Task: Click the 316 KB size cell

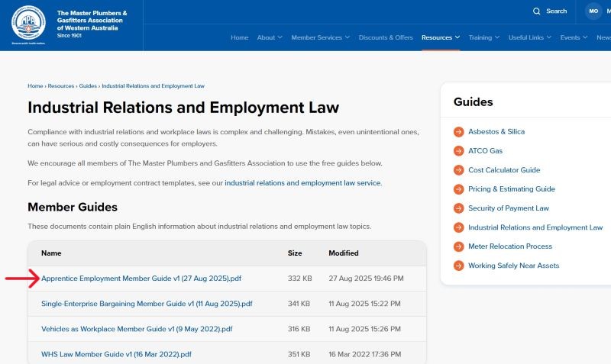Action: coord(299,329)
